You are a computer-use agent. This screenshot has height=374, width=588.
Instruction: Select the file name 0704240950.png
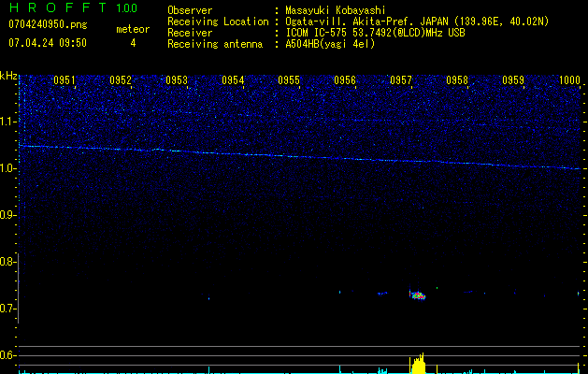[x=48, y=24]
